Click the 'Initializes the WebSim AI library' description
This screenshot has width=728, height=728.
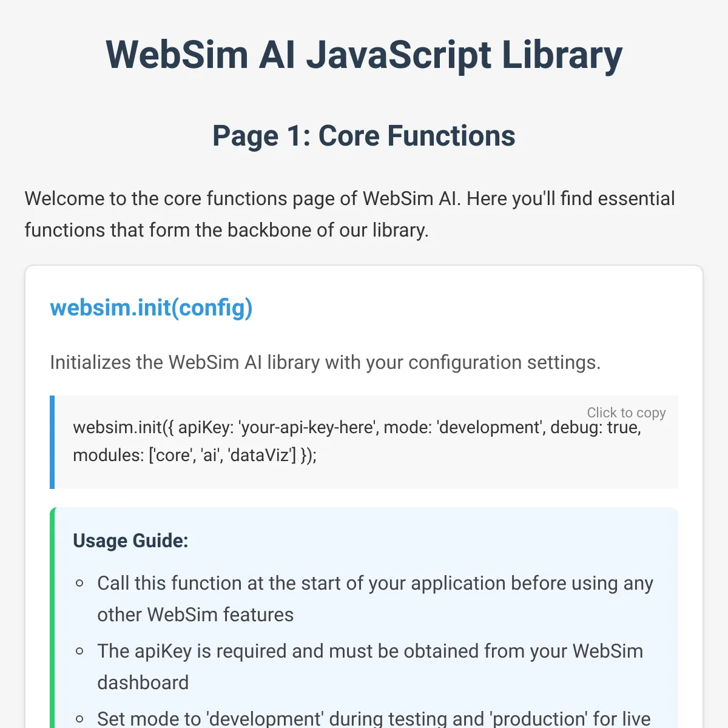click(325, 362)
